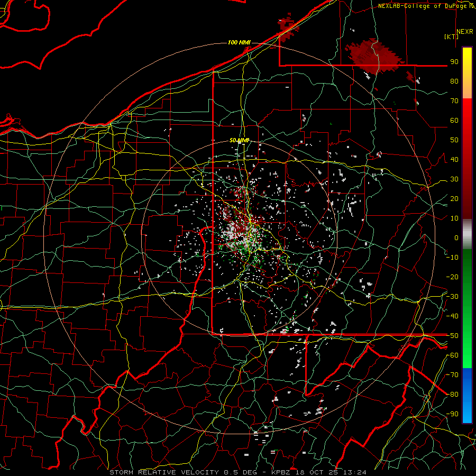Select the 20 value on velocity scale

[x=454, y=198]
